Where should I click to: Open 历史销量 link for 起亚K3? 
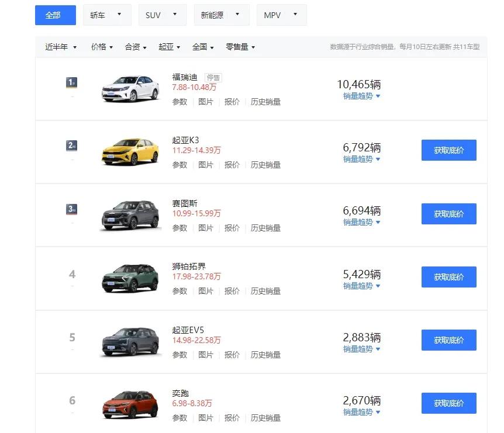pyautogui.click(x=265, y=165)
